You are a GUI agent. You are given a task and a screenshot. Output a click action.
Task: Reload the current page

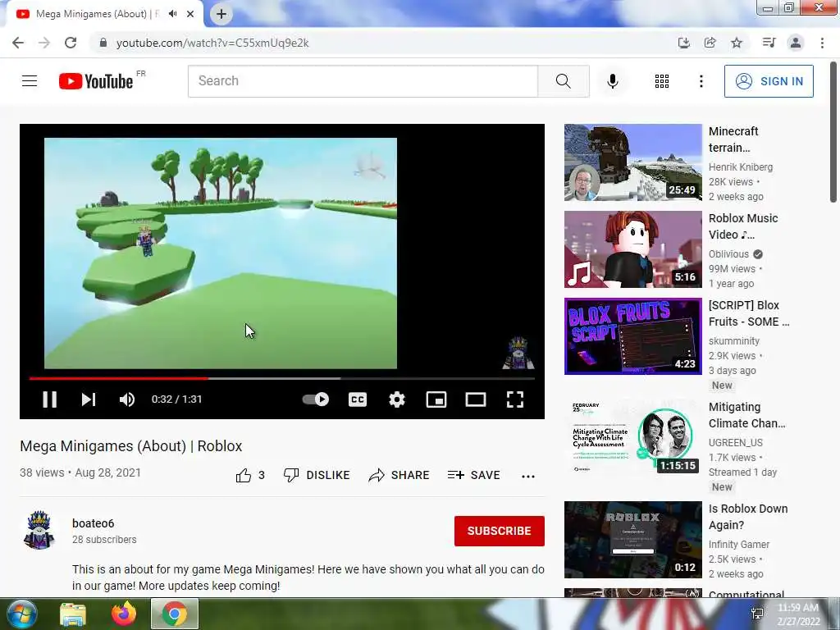pyautogui.click(x=71, y=43)
